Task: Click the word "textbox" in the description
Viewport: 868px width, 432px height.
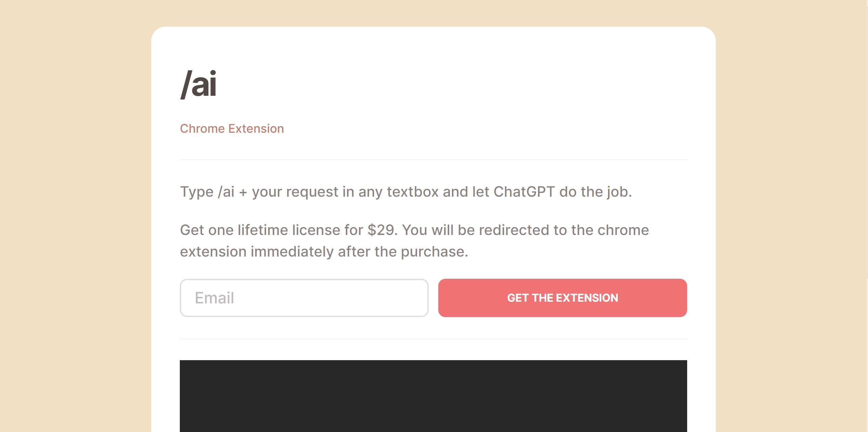Action: pyautogui.click(x=413, y=192)
